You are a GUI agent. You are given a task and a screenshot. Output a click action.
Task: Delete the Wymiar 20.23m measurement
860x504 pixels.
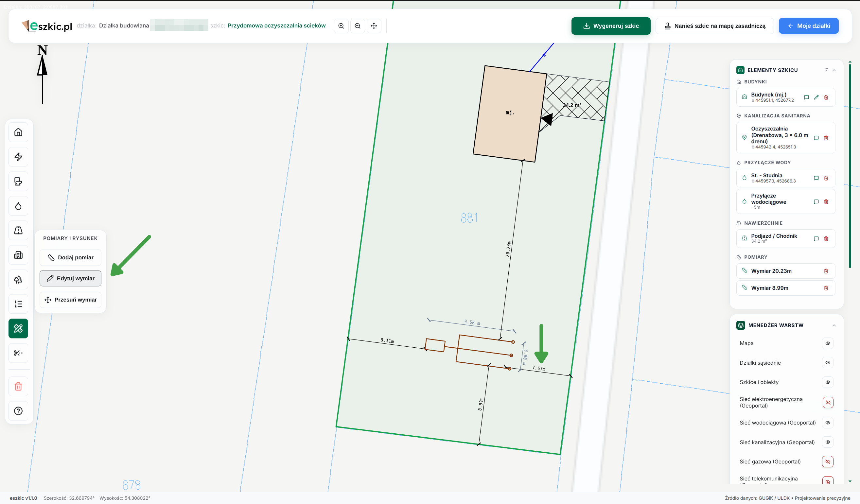click(x=826, y=271)
